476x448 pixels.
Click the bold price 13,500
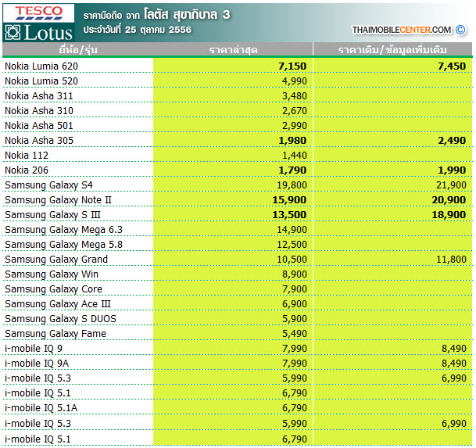pos(289,215)
